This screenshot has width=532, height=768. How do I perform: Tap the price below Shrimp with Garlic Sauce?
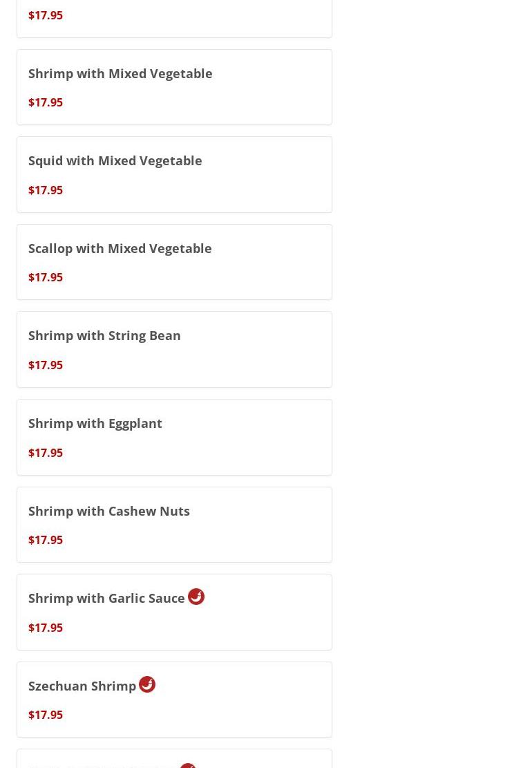tap(46, 628)
